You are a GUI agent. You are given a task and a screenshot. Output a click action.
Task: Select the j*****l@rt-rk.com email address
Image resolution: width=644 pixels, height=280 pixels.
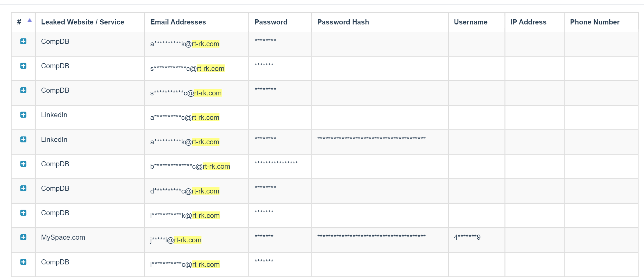176,240
